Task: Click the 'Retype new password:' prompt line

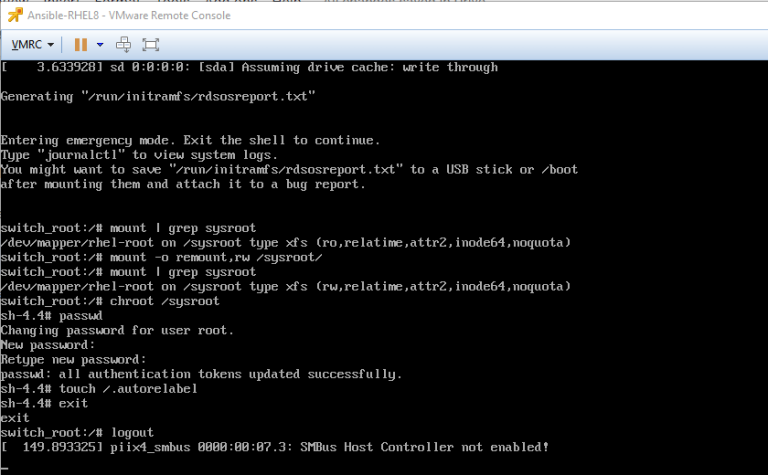Action: [72, 359]
